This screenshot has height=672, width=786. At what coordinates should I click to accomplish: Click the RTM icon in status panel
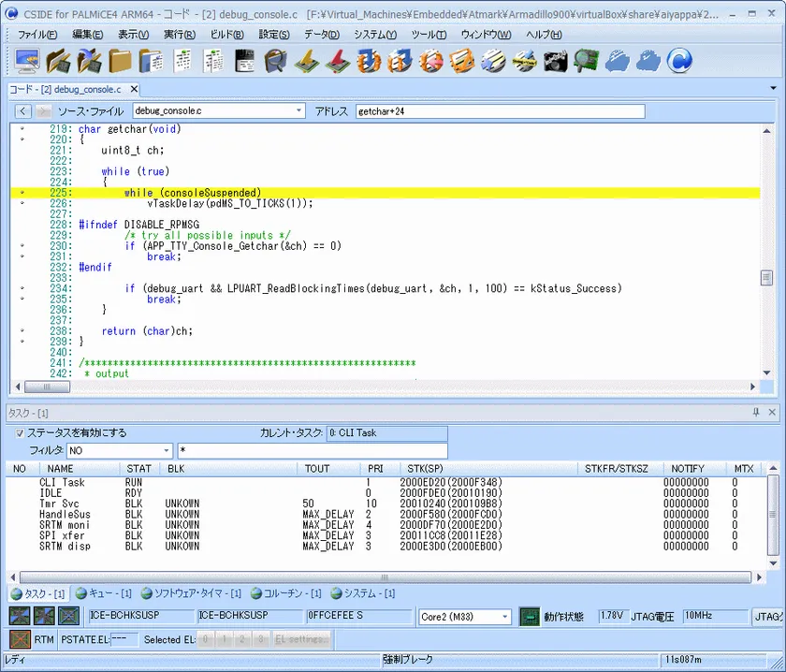pyautogui.click(x=21, y=639)
